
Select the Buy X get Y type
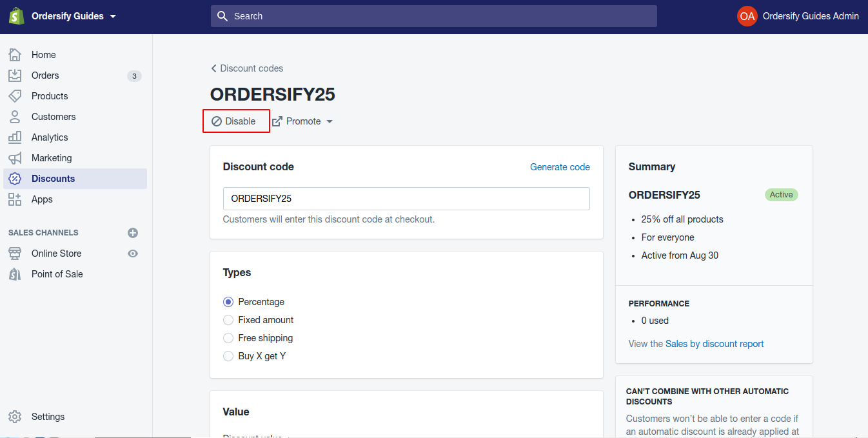(228, 356)
